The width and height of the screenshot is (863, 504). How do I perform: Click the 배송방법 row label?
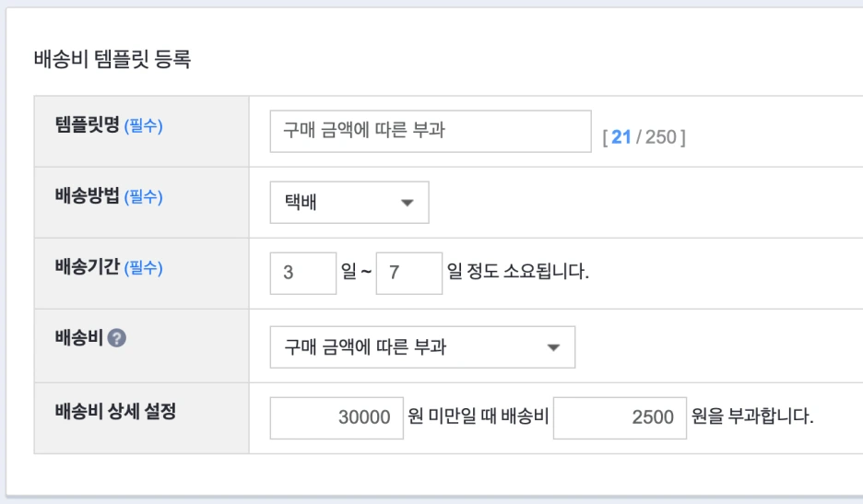[x=88, y=196]
